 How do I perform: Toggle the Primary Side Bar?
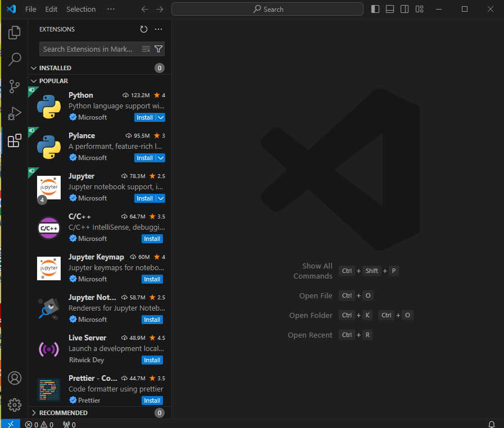click(375, 9)
